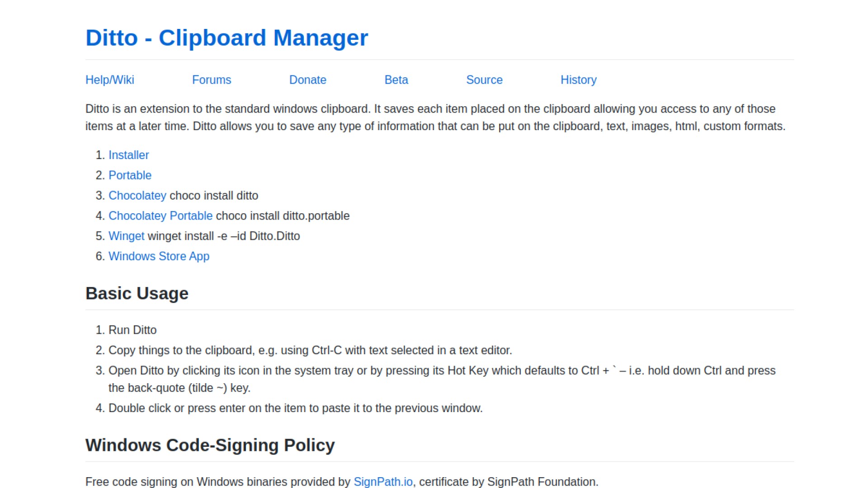868x488 pixels.
Task: Click the Winget link
Action: pos(126,236)
